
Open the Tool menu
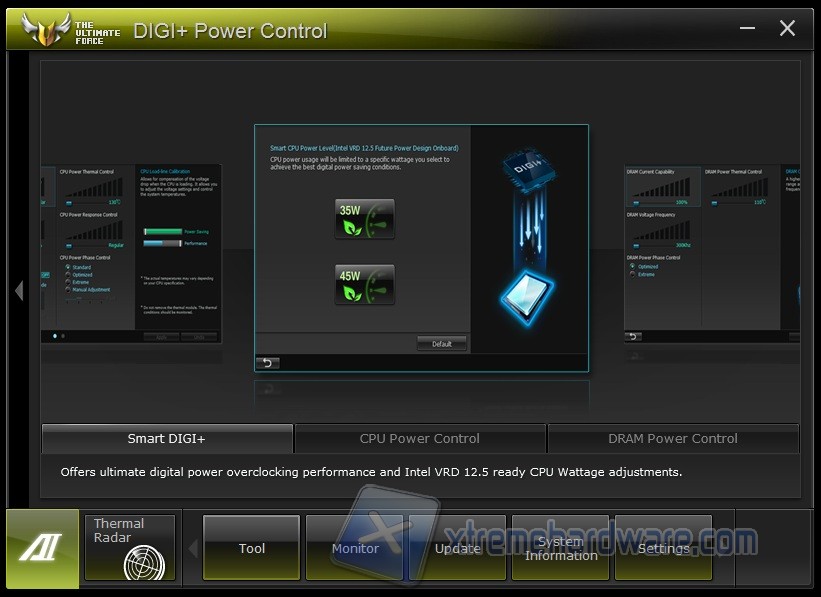(252, 548)
